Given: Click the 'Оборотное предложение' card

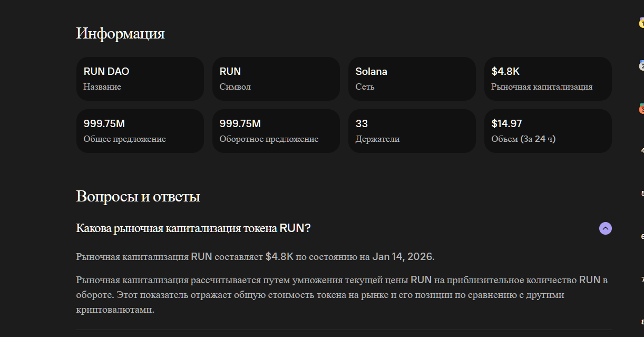Looking at the screenshot, I should [276, 131].
